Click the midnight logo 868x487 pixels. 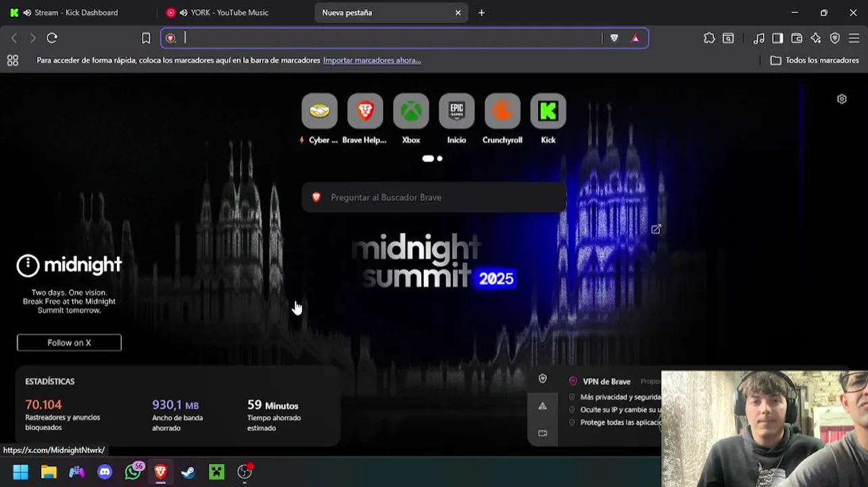pos(69,265)
